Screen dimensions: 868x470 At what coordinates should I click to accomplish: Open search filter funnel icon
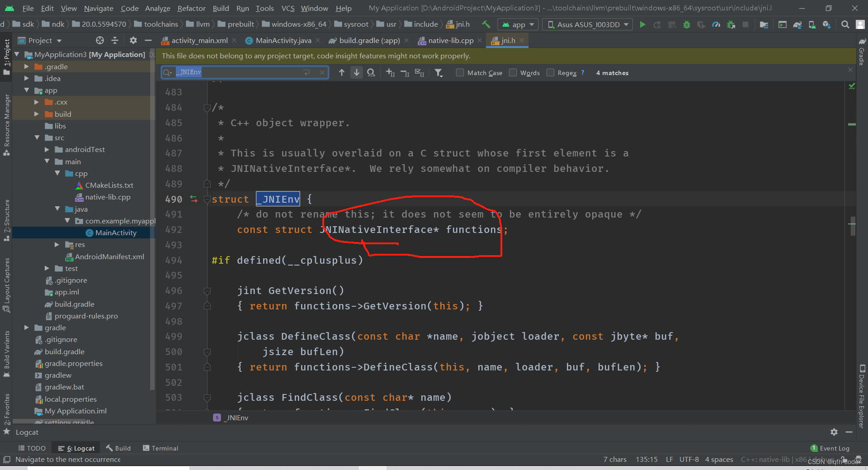coord(439,72)
